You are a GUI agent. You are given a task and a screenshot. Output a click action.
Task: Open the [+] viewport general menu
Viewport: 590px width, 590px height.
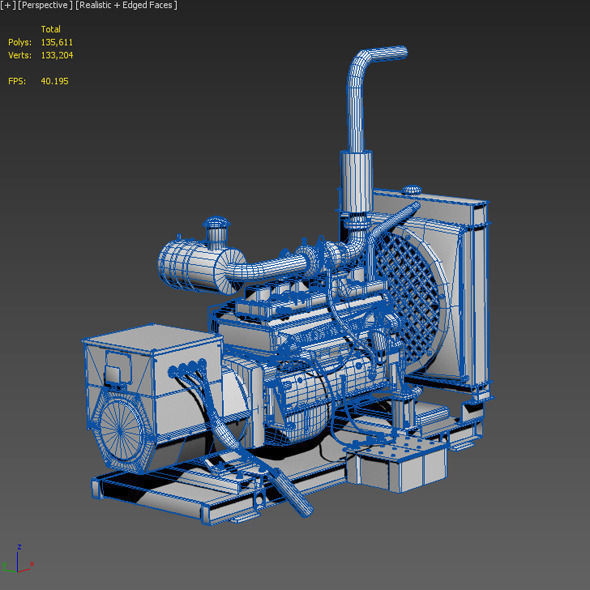point(8,6)
